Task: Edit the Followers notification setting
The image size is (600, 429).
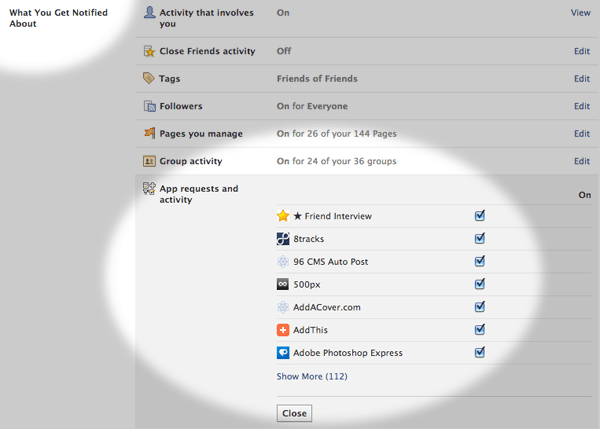Action: point(582,106)
